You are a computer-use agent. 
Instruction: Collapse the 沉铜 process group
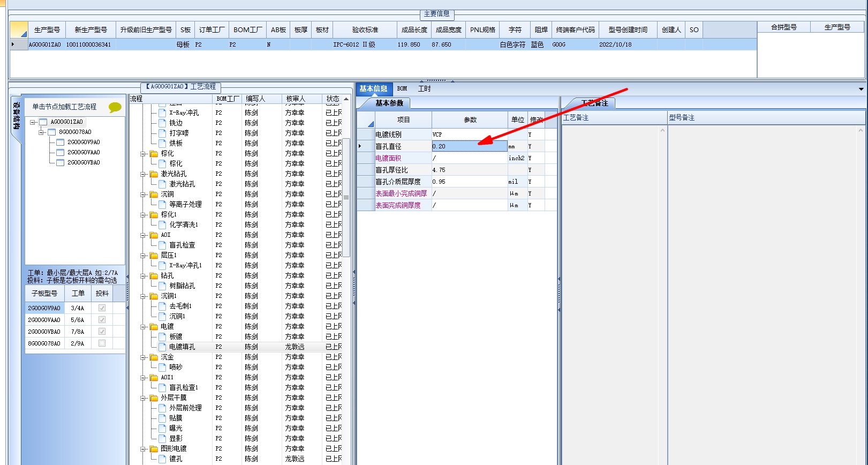(144, 194)
